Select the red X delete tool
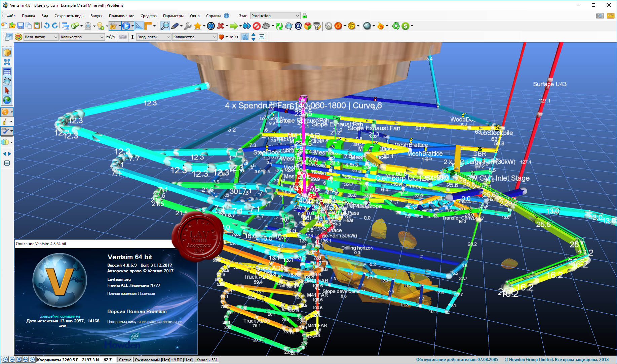The width and height of the screenshot is (617, 364). (x=221, y=26)
